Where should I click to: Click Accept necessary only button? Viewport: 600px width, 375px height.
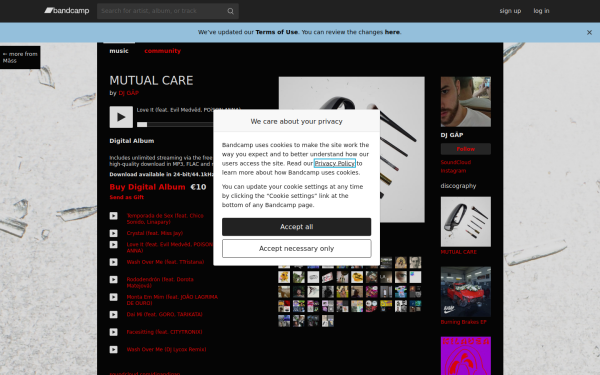coord(297,249)
